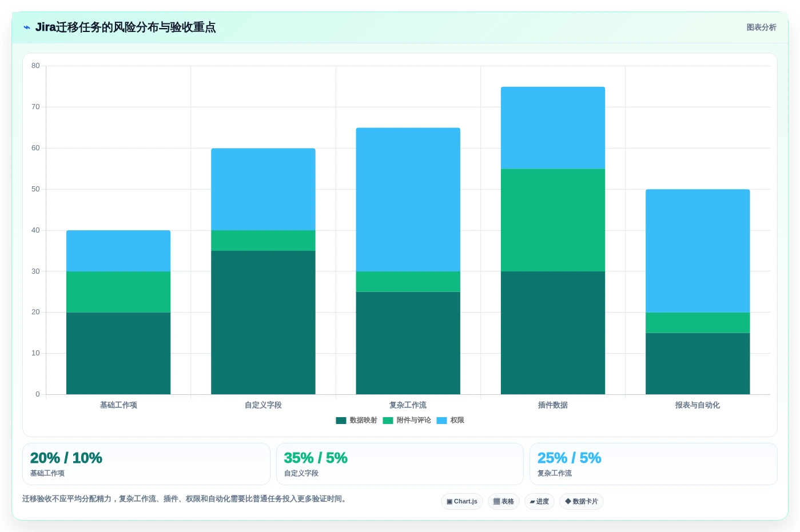The image size is (800, 532).
Task: Click the 基础工作项 x-axis label
Action: (118, 405)
